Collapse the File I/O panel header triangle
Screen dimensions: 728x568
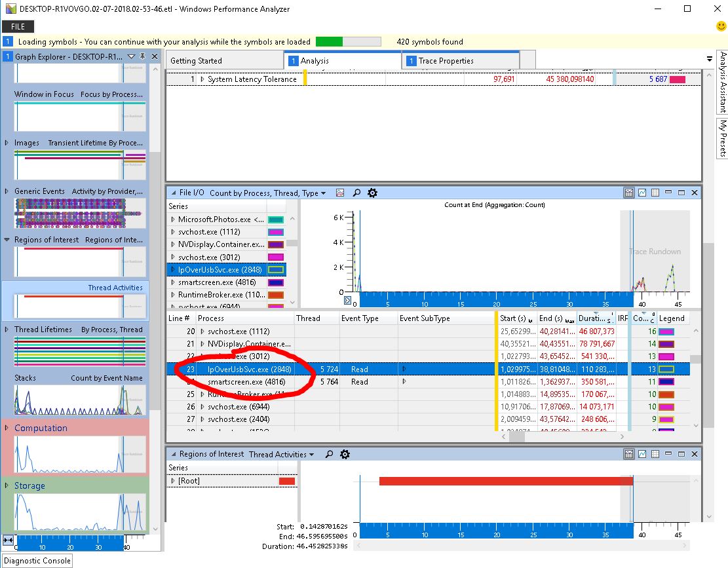[174, 193]
